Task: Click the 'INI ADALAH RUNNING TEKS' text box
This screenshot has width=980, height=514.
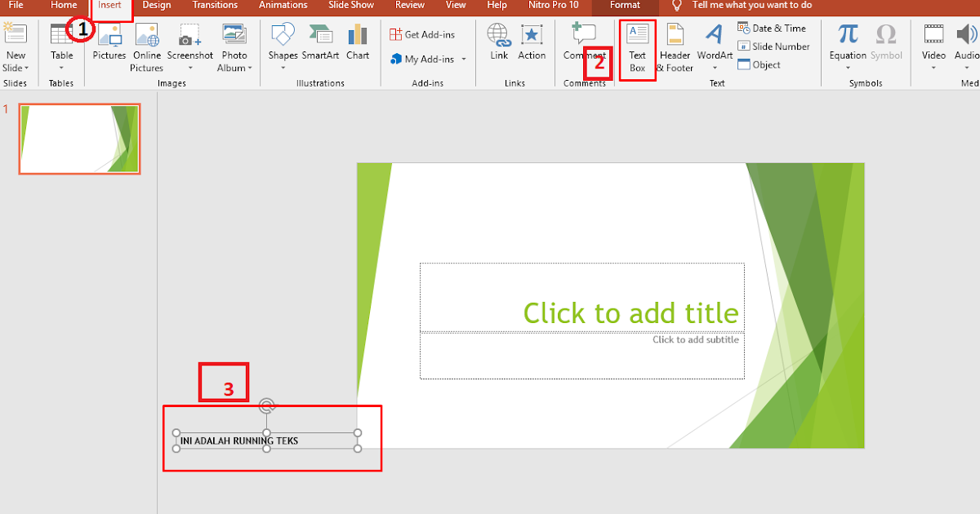Action: [266, 441]
